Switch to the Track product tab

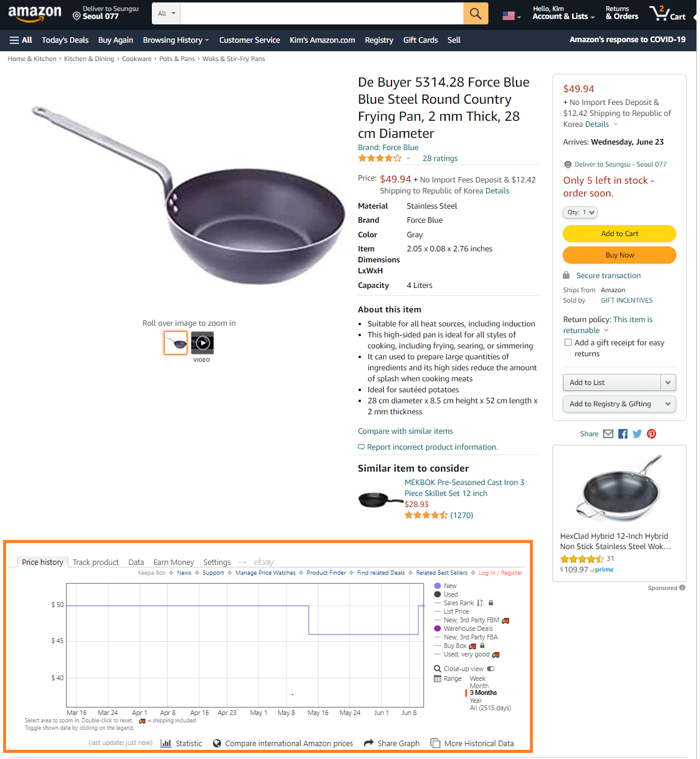96,562
